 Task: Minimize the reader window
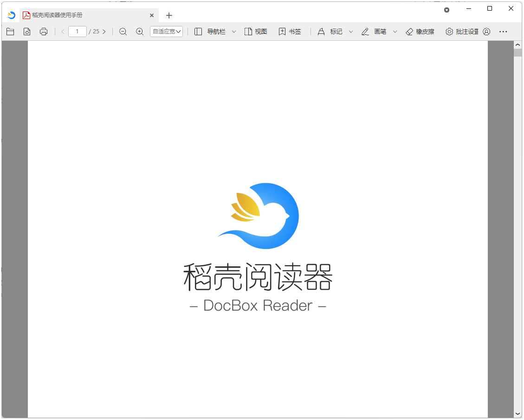[469, 9]
